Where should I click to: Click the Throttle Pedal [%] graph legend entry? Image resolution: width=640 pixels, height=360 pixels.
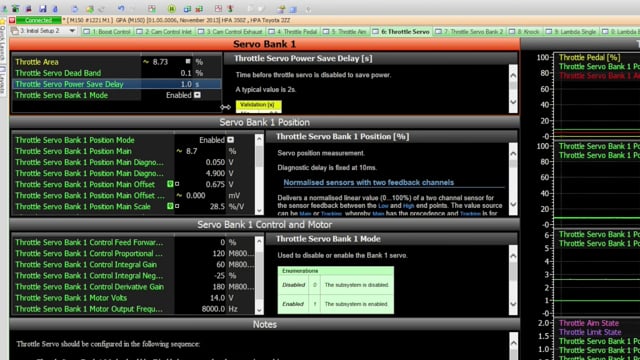(589, 58)
